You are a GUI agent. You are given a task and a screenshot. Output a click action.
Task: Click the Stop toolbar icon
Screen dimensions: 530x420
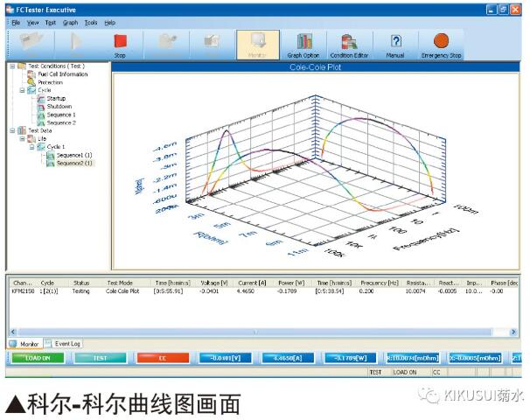pyautogui.click(x=120, y=45)
